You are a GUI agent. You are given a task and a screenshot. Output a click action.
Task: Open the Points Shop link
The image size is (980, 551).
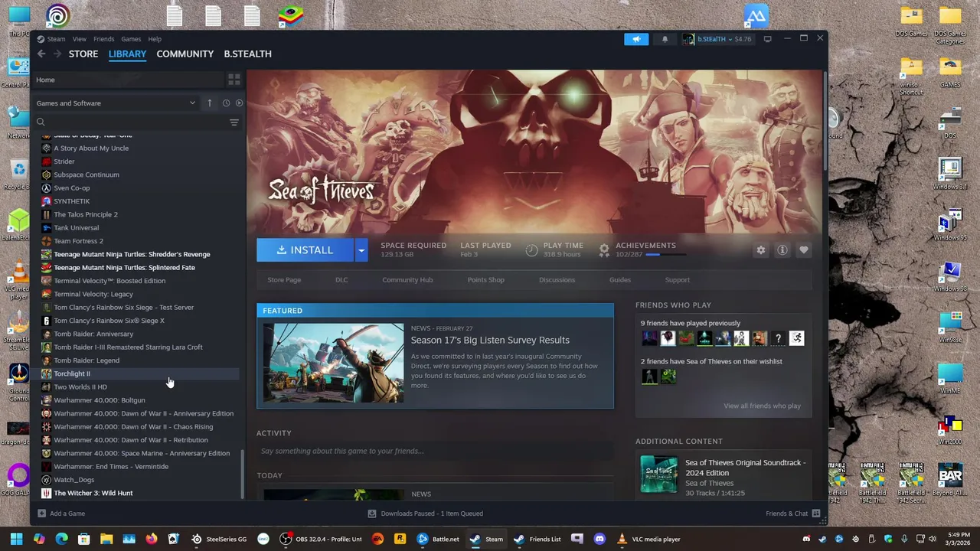click(485, 280)
